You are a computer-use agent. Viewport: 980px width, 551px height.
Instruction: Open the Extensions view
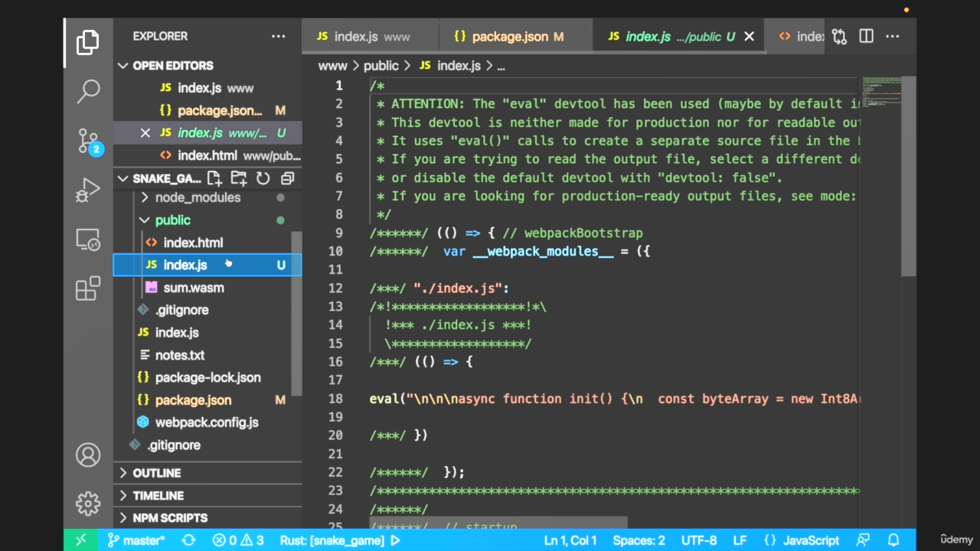pyautogui.click(x=88, y=289)
